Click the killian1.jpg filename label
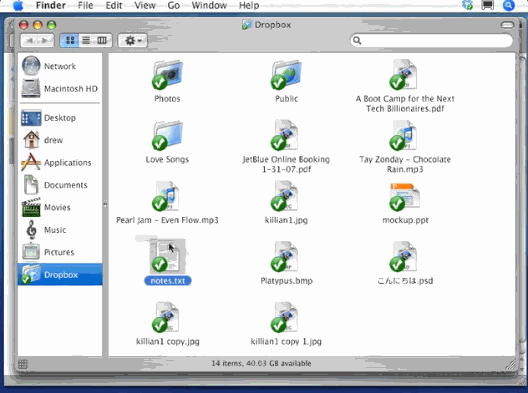 (286, 220)
